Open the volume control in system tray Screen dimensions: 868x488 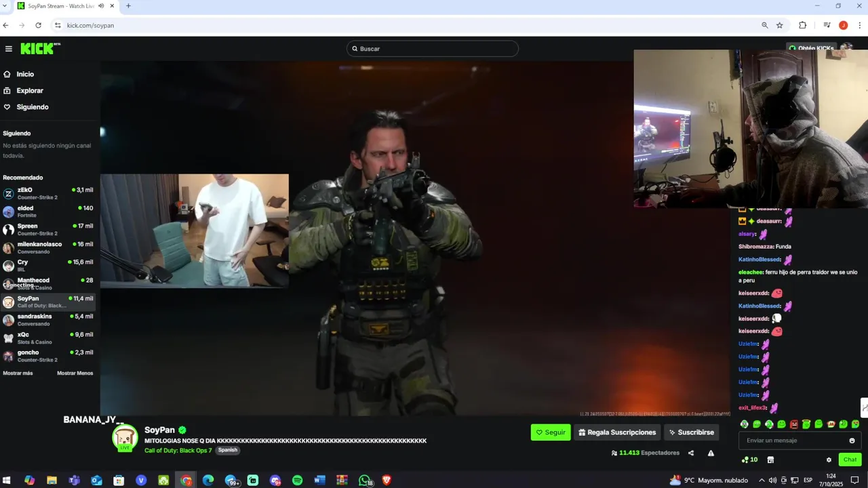[772, 480]
